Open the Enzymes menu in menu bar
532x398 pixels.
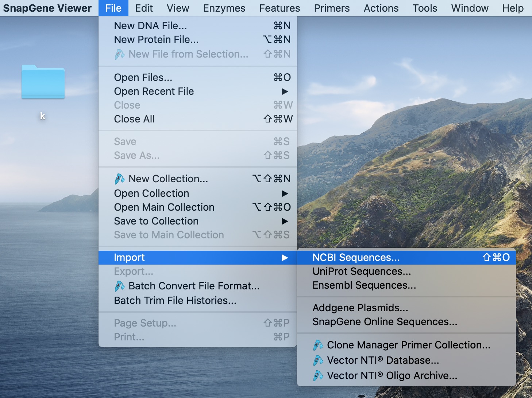(x=224, y=8)
